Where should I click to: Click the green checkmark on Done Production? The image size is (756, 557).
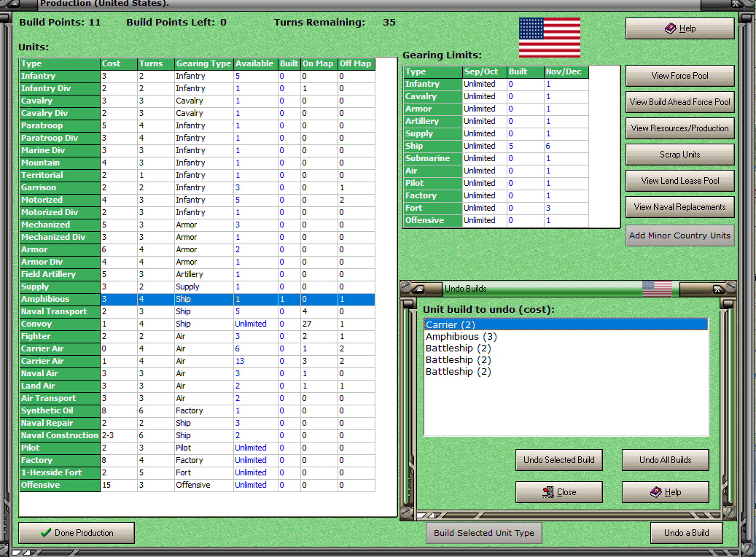point(46,533)
